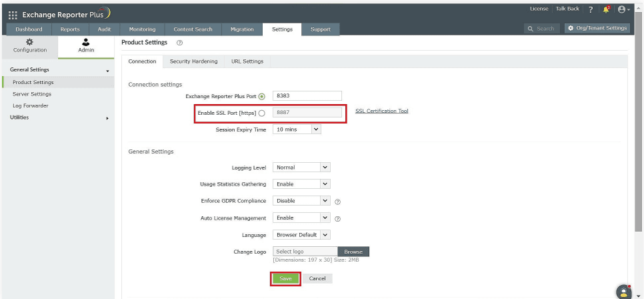Open the Monitoring tab

(x=142, y=29)
